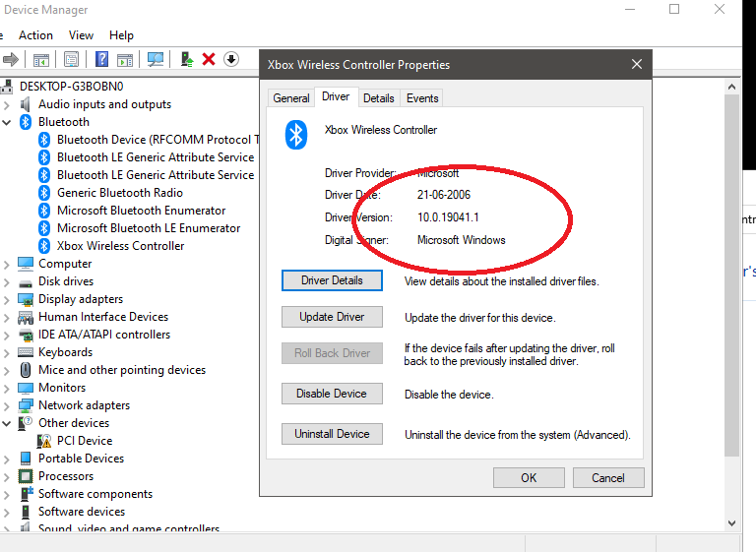Open Properties toolbar icon in Device Manager
This screenshot has height=552, width=756.
71,60
